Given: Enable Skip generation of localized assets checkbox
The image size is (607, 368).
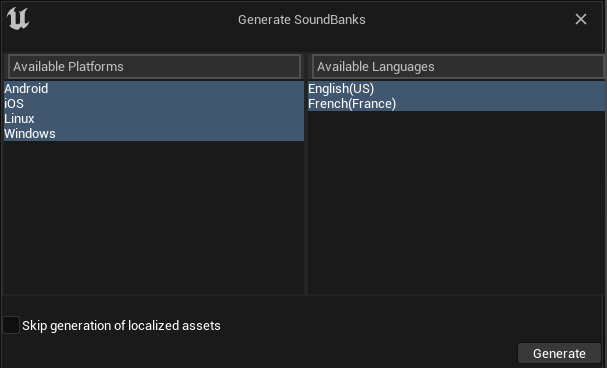Looking at the screenshot, I should pos(11,325).
